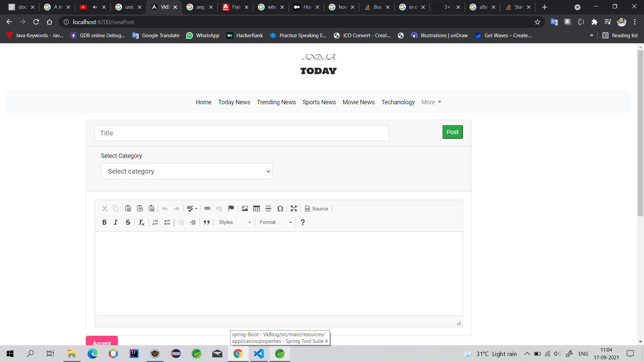Undo the last editor action

(x=165, y=208)
